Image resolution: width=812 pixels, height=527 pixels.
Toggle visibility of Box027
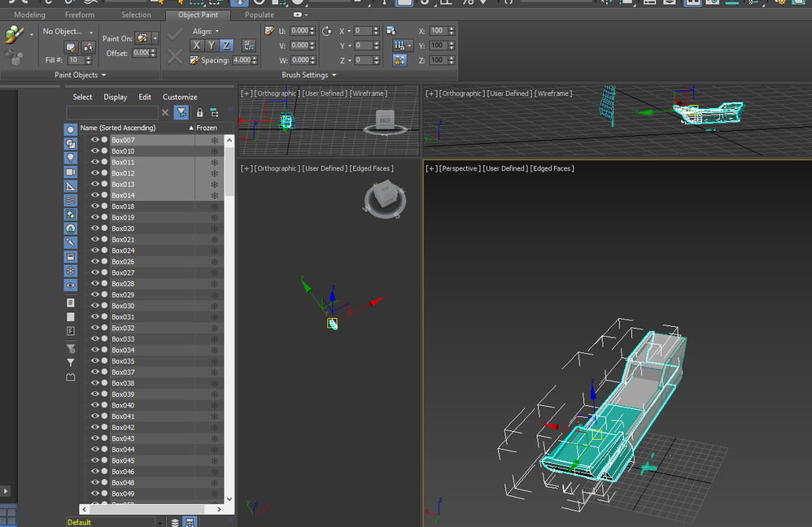point(94,272)
